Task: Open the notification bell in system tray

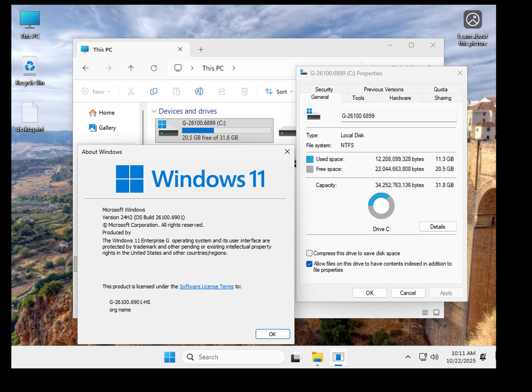Action: coord(483,357)
